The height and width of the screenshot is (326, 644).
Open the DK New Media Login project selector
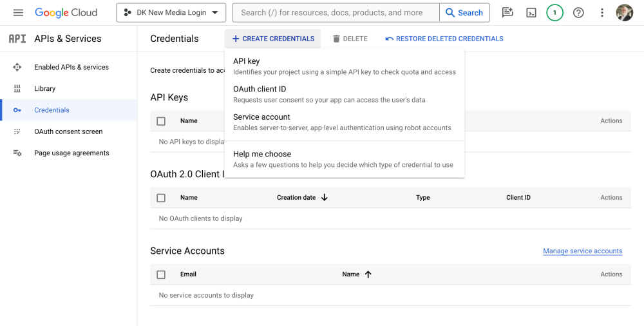pyautogui.click(x=171, y=13)
